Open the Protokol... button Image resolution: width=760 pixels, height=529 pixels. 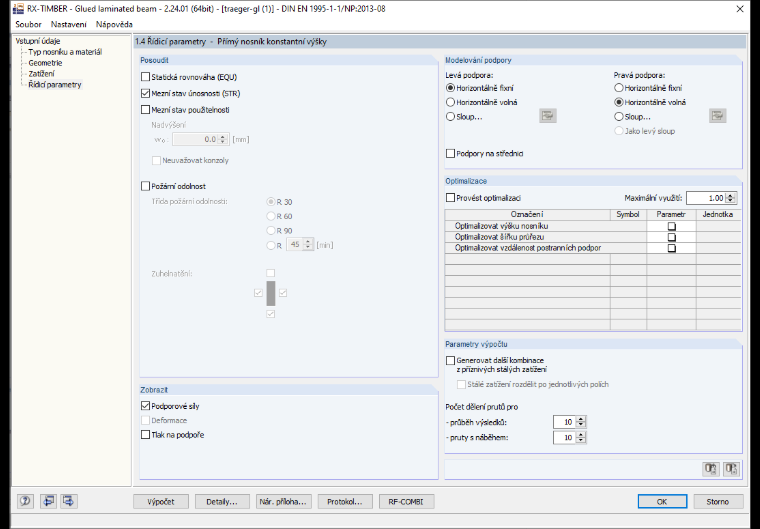(x=345, y=501)
